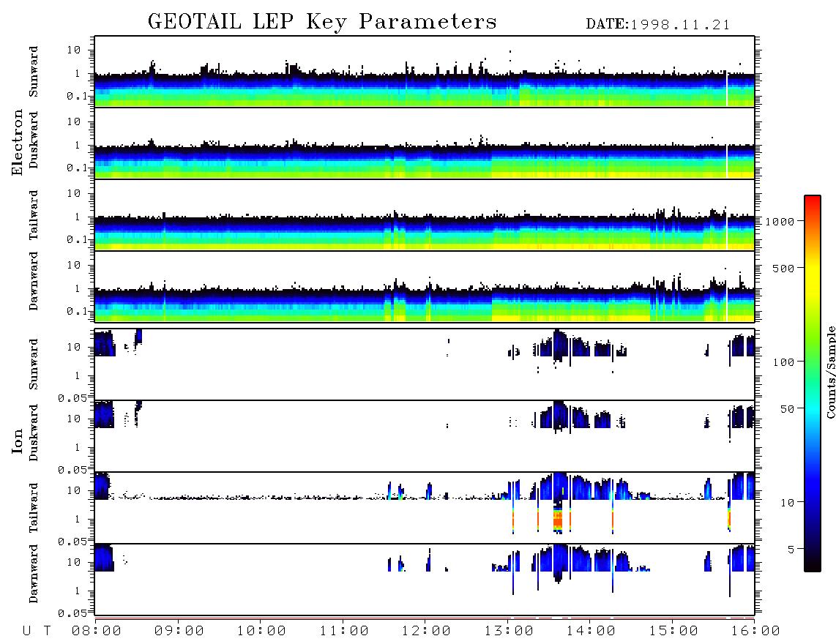
Task: Click the "0.1" tick of Electron Sunward panel
Action: tap(76, 96)
